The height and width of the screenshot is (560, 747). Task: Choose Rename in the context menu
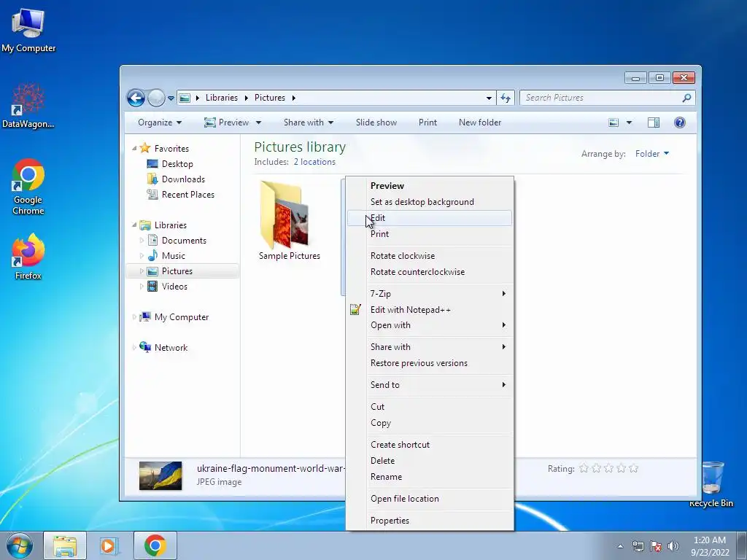pos(430,477)
